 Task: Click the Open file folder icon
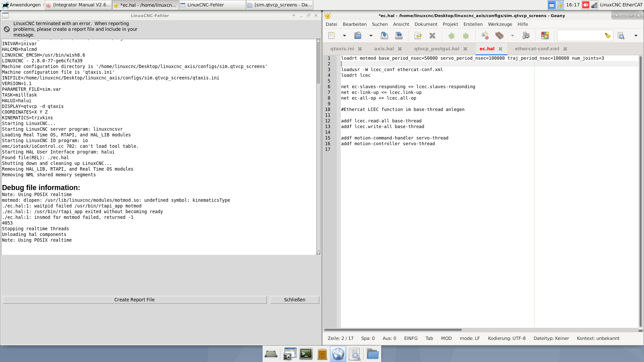[x=358, y=36]
